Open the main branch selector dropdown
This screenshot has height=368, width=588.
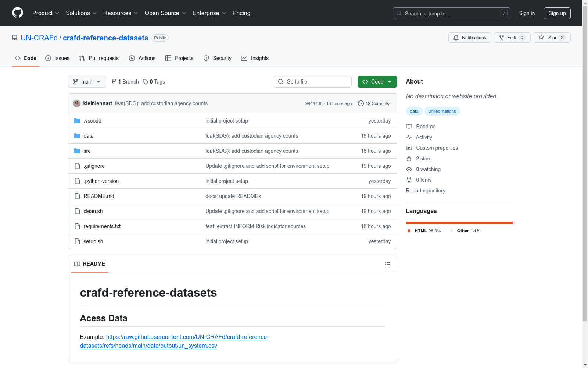[x=87, y=82]
